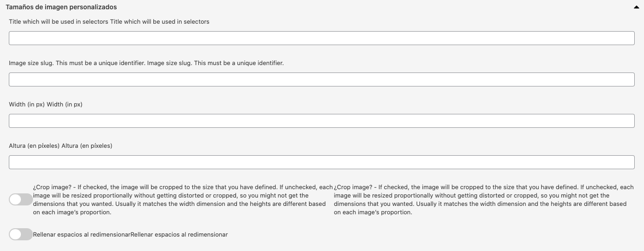The image size is (644, 251).
Task: Click the first 'Width (in px)' label
Action: point(26,105)
